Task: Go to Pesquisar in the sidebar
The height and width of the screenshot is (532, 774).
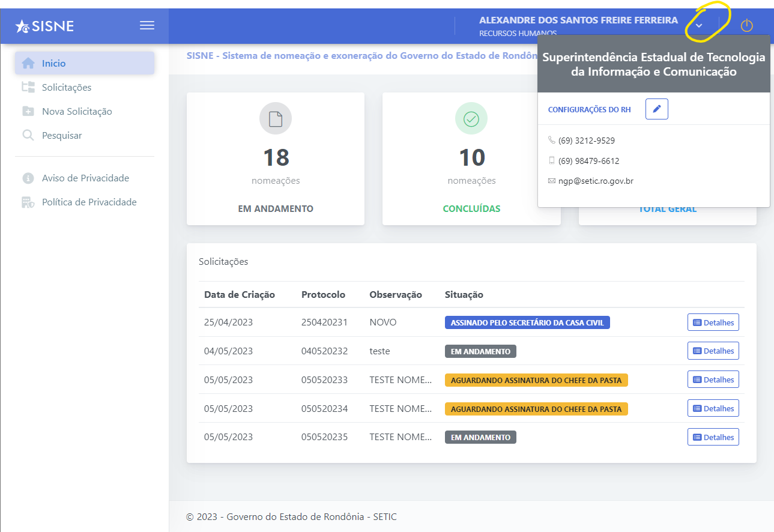Action: (x=85, y=135)
